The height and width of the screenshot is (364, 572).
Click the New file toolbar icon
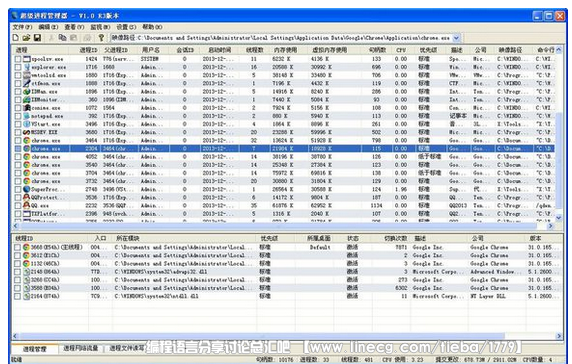(x=15, y=38)
